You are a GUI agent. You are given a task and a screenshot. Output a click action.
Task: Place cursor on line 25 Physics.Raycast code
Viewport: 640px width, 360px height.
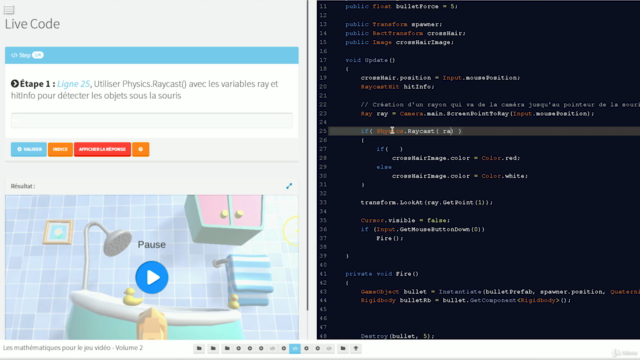[411, 131]
